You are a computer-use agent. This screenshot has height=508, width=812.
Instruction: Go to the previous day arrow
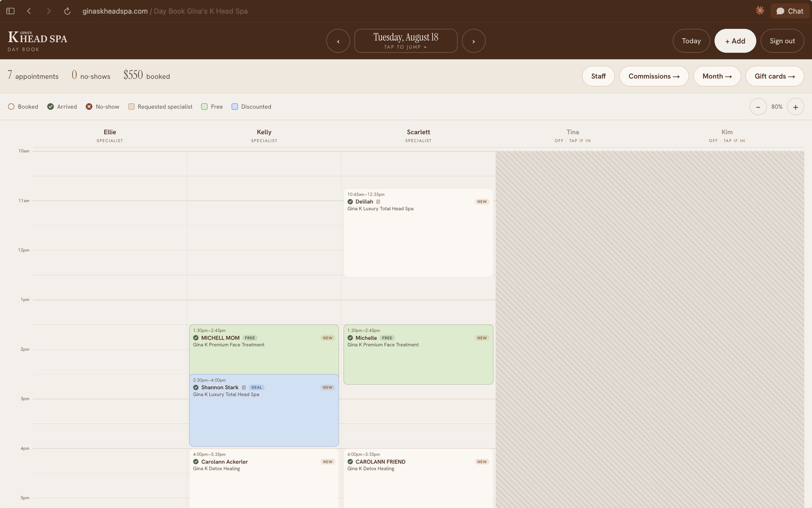[x=338, y=41]
